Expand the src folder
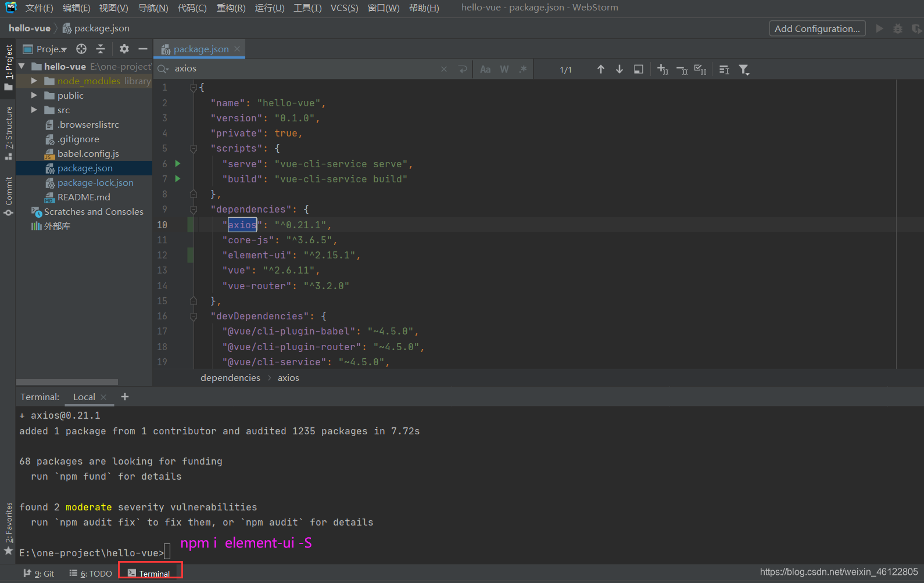This screenshot has height=583, width=924. click(34, 110)
